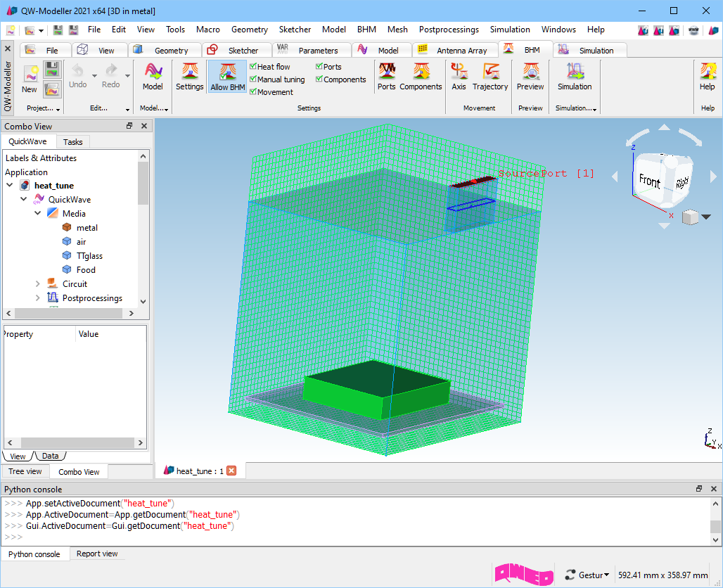Expand the Postprocessings tree node
723x588 pixels.
38,298
